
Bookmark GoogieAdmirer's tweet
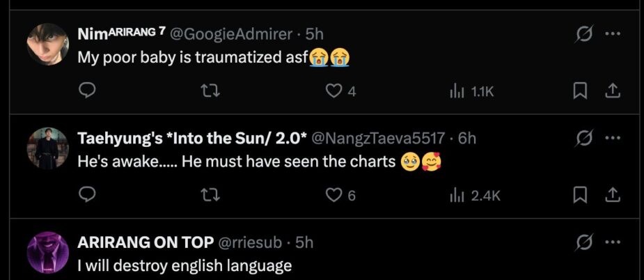579,91
